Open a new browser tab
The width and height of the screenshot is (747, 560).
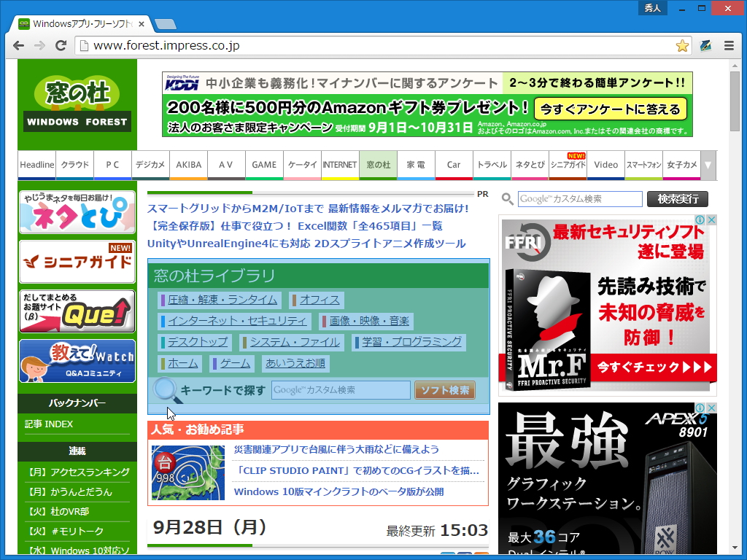(x=166, y=24)
